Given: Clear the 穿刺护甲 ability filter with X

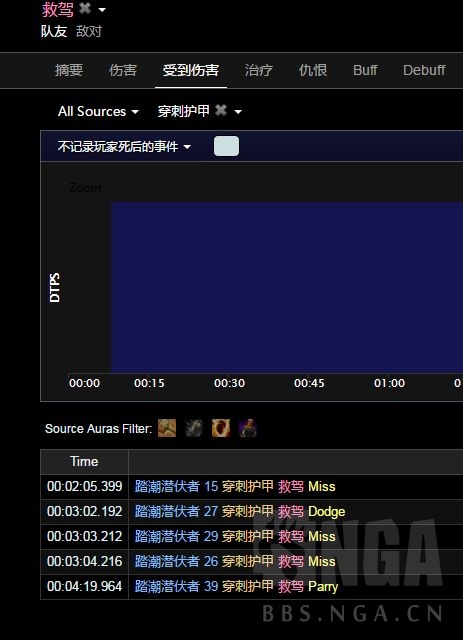Looking at the screenshot, I should pyautogui.click(x=221, y=110).
